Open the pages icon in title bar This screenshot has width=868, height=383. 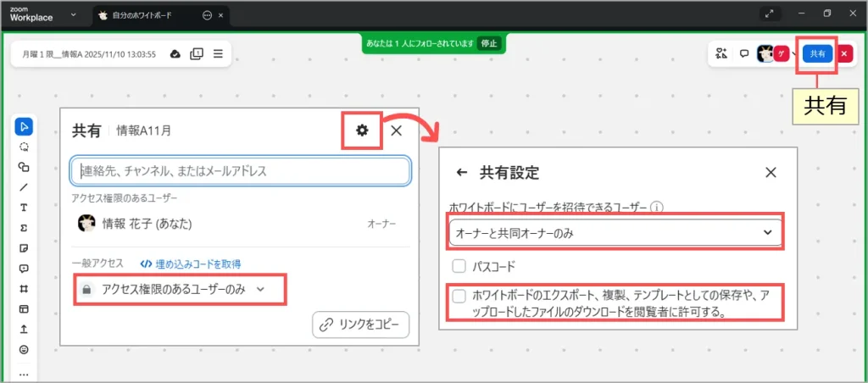click(197, 53)
